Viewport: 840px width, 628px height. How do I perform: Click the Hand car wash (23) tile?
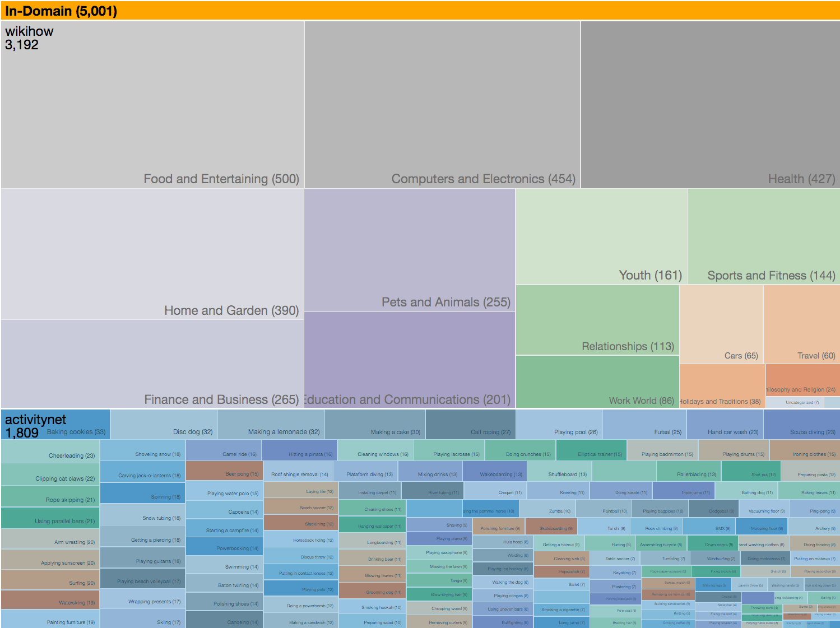(x=725, y=425)
